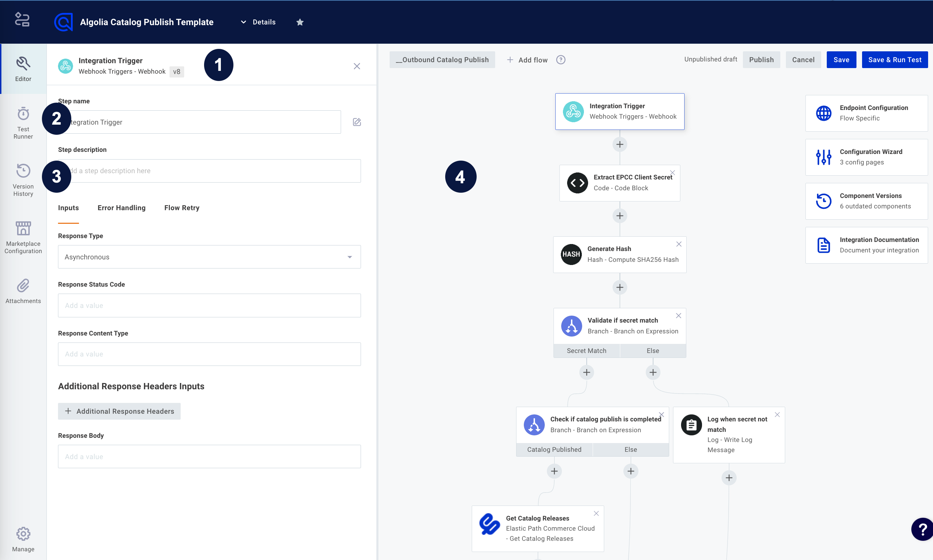The width and height of the screenshot is (933, 560).
Task: Add a step below Integration Trigger
Action: [x=620, y=144]
